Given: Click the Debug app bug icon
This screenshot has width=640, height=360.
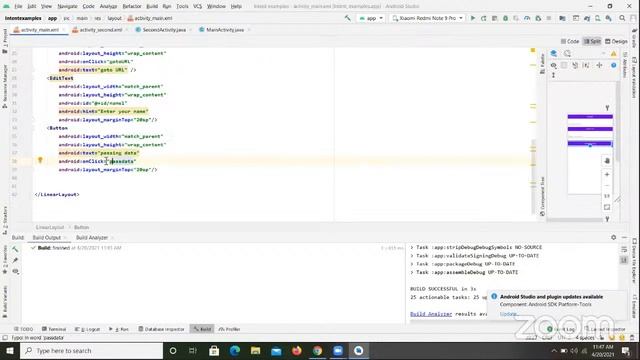Looking at the screenshot, I should click(505, 18).
